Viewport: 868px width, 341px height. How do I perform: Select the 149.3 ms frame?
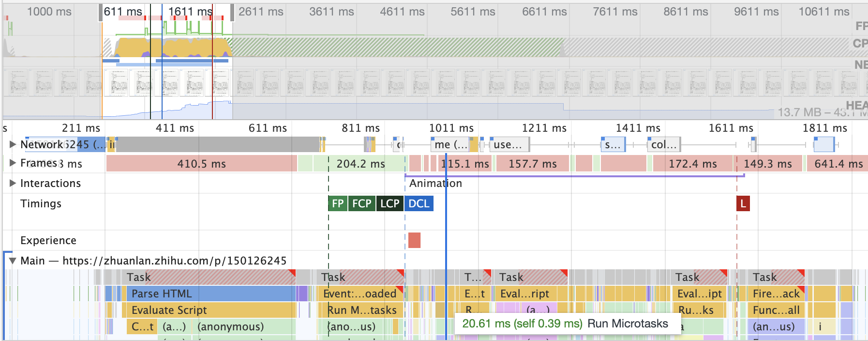click(x=768, y=164)
